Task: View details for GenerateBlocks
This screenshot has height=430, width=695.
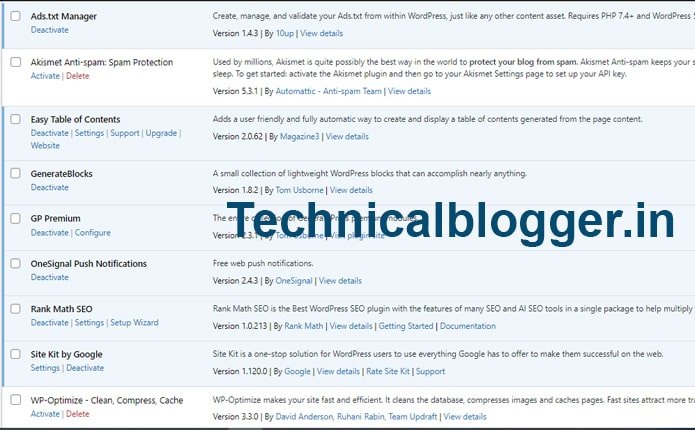Action: pyautogui.click(x=351, y=190)
